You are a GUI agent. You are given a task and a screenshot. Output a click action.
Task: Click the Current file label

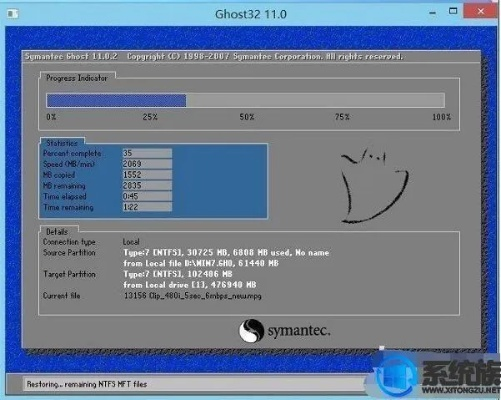click(x=61, y=295)
